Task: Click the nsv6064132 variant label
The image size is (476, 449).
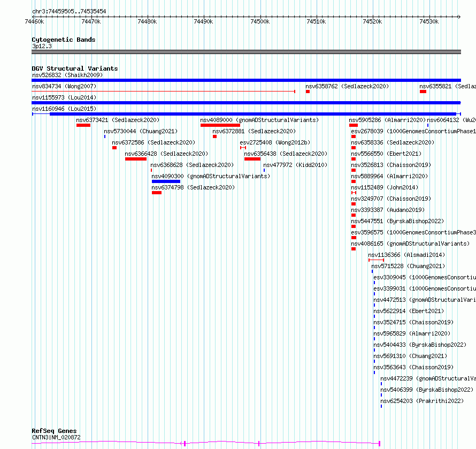Action: coord(451,120)
